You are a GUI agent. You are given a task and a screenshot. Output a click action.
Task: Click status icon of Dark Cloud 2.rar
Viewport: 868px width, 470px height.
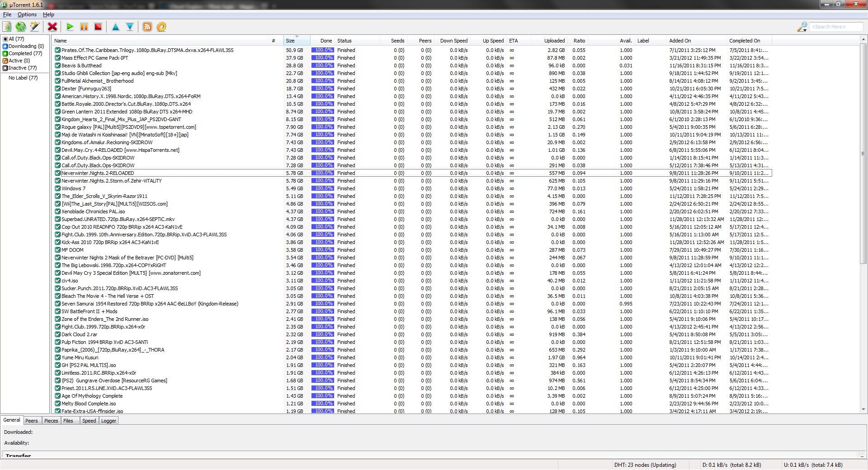[x=57, y=334]
